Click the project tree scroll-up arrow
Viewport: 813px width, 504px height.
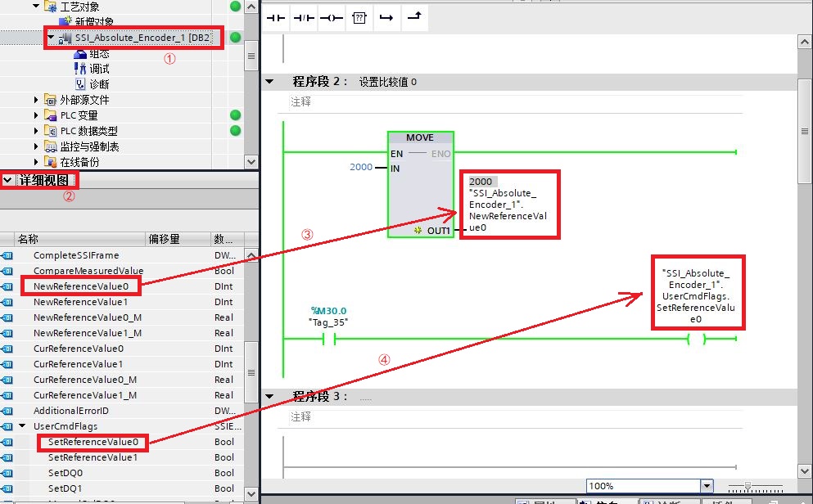(x=251, y=7)
